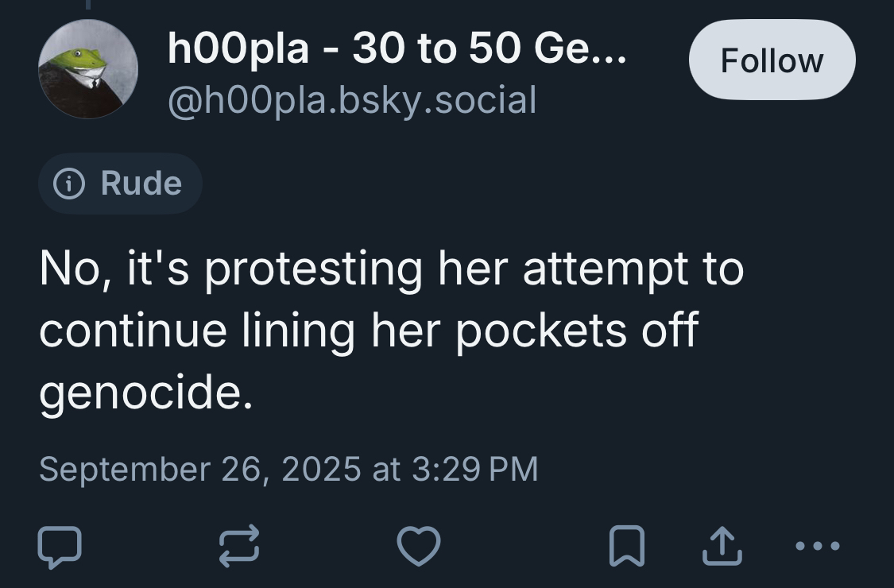The height and width of the screenshot is (588, 894).
Task: Click the word genocide in the post
Action: tap(145, 392)
